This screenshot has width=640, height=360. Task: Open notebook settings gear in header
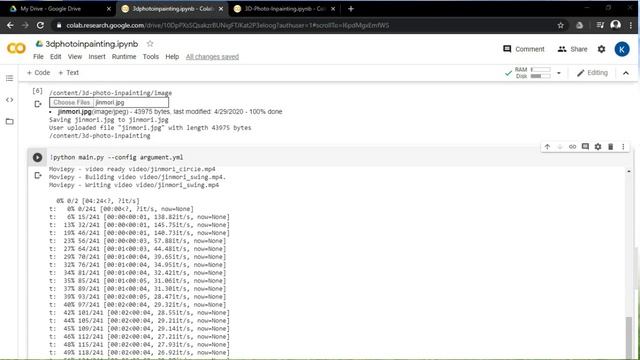point(601,49)
